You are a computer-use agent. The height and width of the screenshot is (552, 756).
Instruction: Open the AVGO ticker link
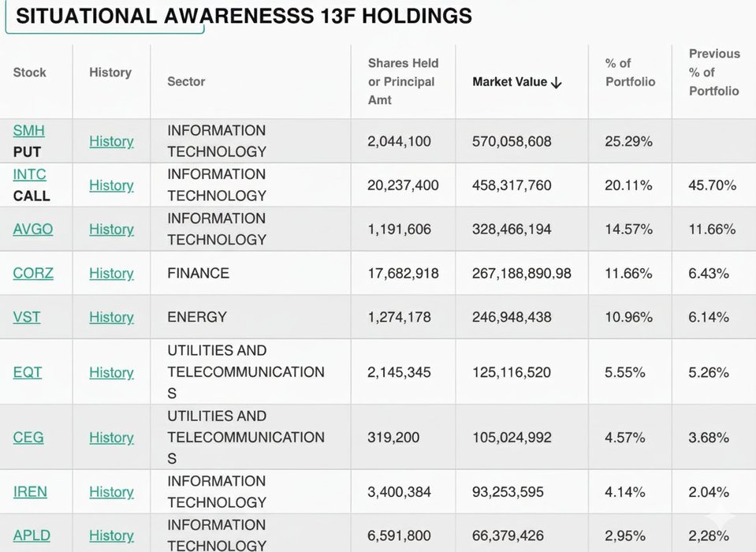tap(32, 229)
